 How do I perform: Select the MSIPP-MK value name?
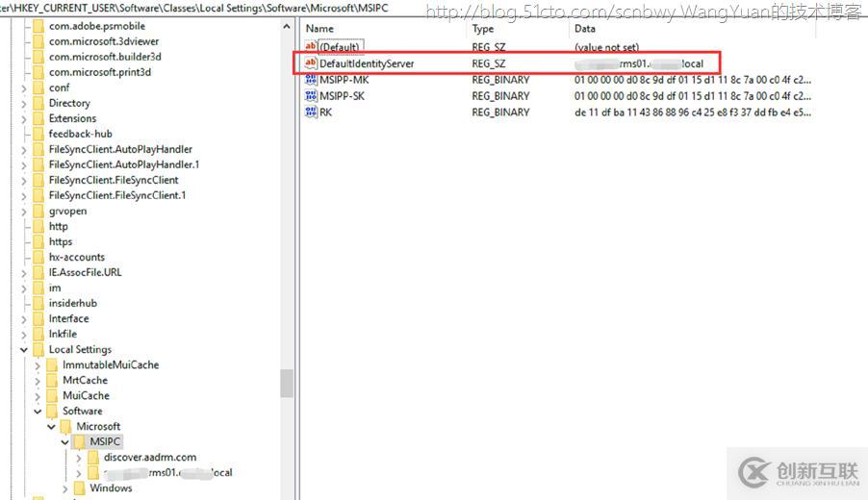click(344, 80)
